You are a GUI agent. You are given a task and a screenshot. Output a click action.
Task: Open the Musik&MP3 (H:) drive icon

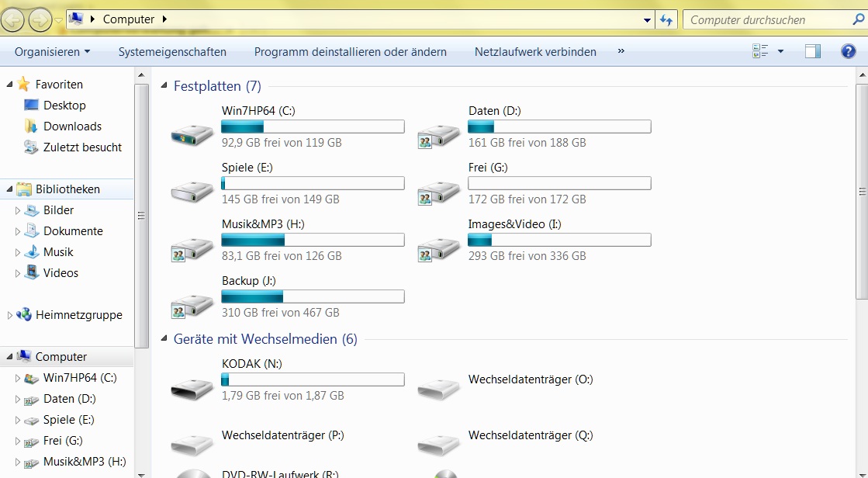[192, 248]
